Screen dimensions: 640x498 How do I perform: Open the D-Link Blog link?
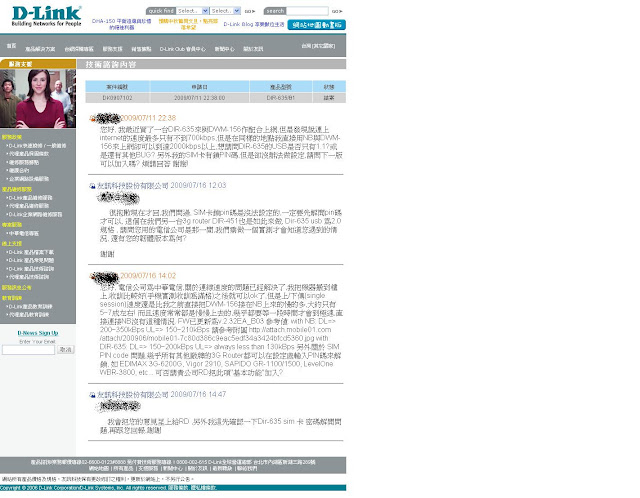253,24
